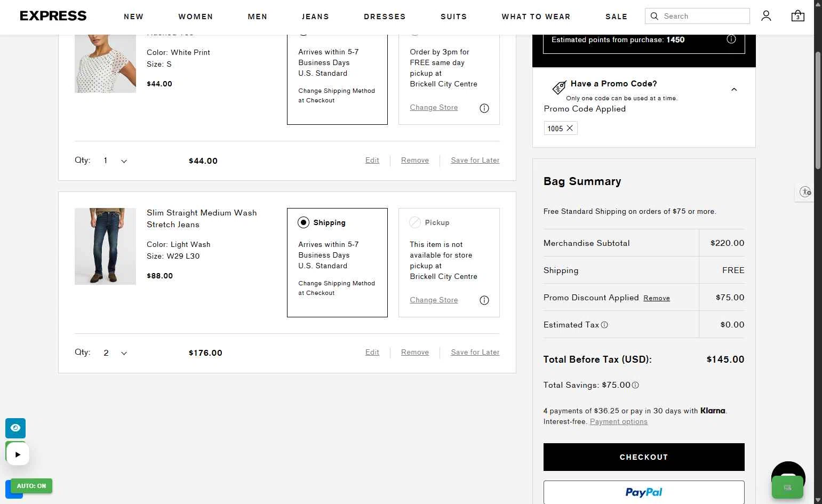Viewport: 822px width, 504px height.
Task: Open quantity dropdown for the white tee
Action: pos(115,161)
